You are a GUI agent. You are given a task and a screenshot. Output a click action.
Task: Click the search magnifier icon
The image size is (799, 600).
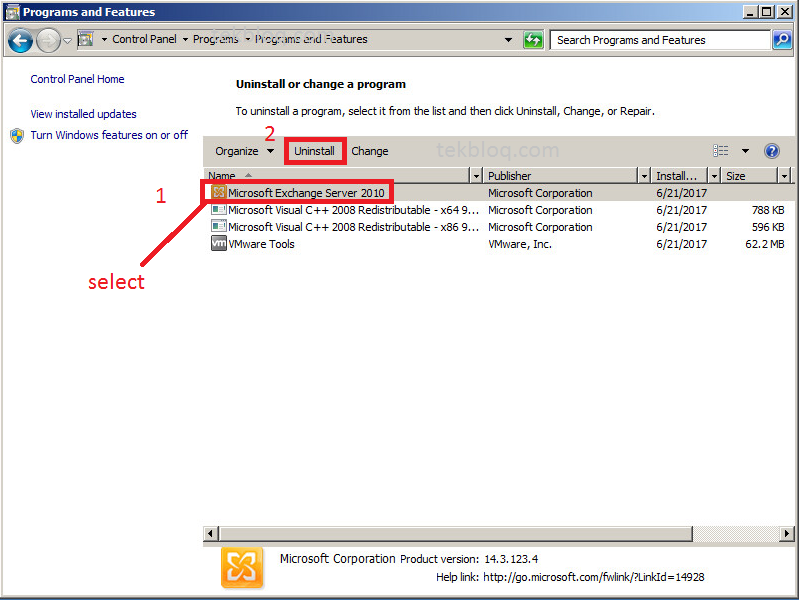(782, 40)
